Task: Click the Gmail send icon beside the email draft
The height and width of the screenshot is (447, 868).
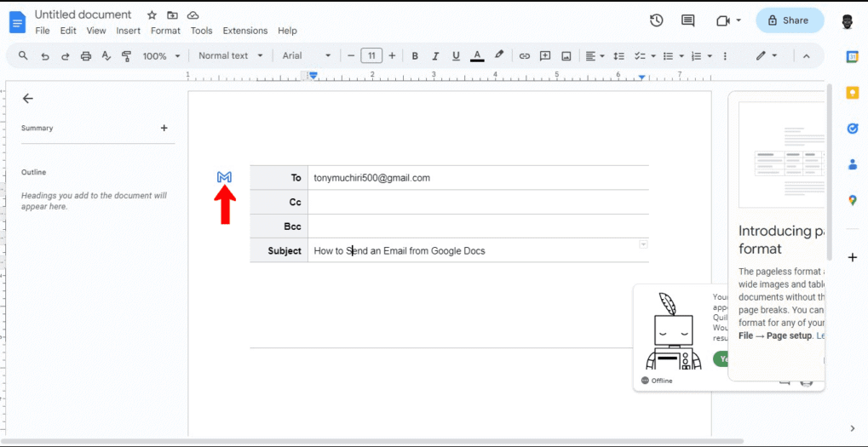Action: tap(224, 177)
